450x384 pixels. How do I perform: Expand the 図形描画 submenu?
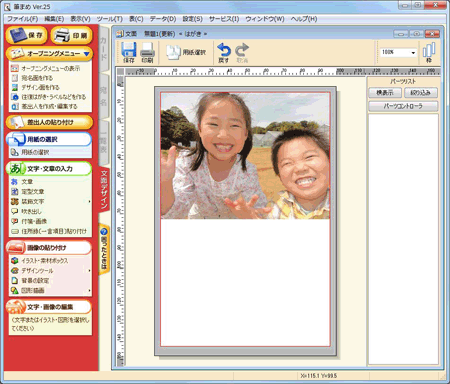pos(89,291)
